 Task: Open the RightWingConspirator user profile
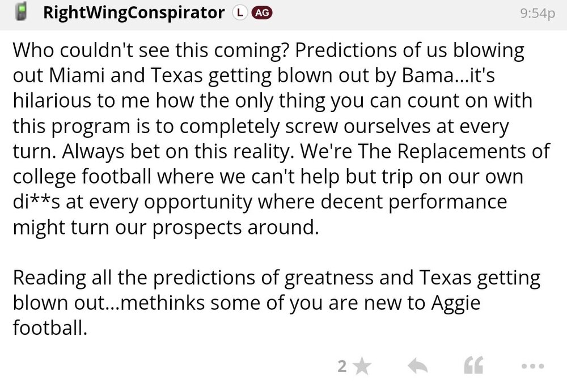tap(133, 12)
